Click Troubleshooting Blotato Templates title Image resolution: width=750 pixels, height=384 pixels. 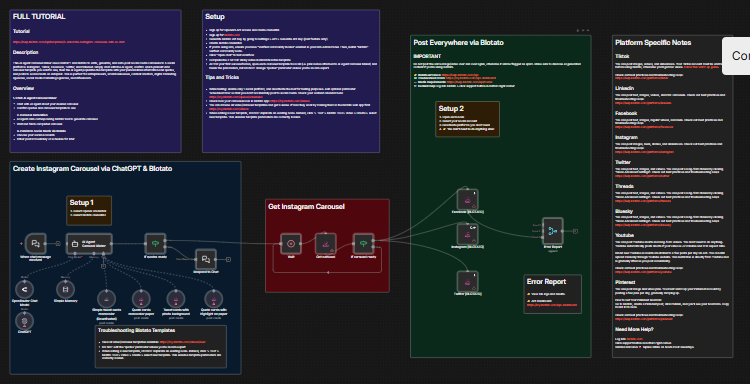[x=136, y=330]
